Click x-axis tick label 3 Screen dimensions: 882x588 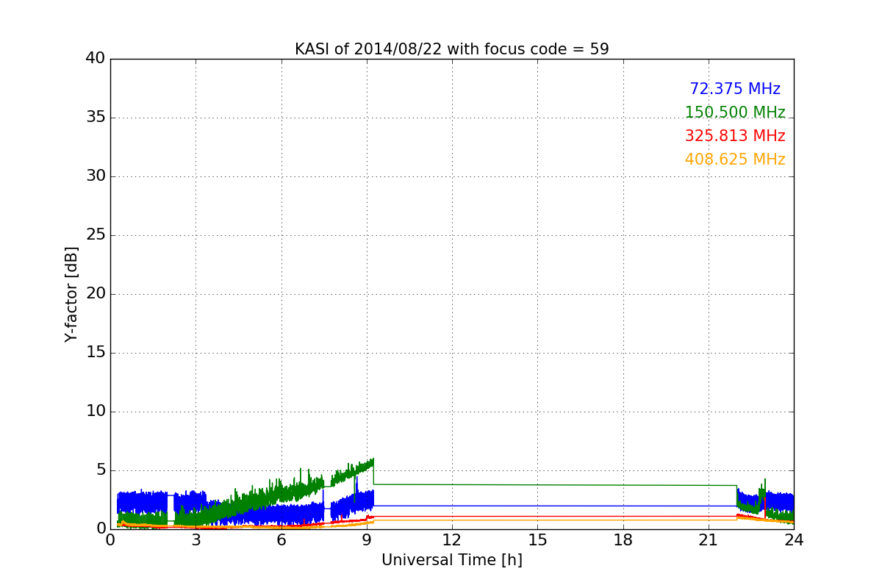click(196, 540)
